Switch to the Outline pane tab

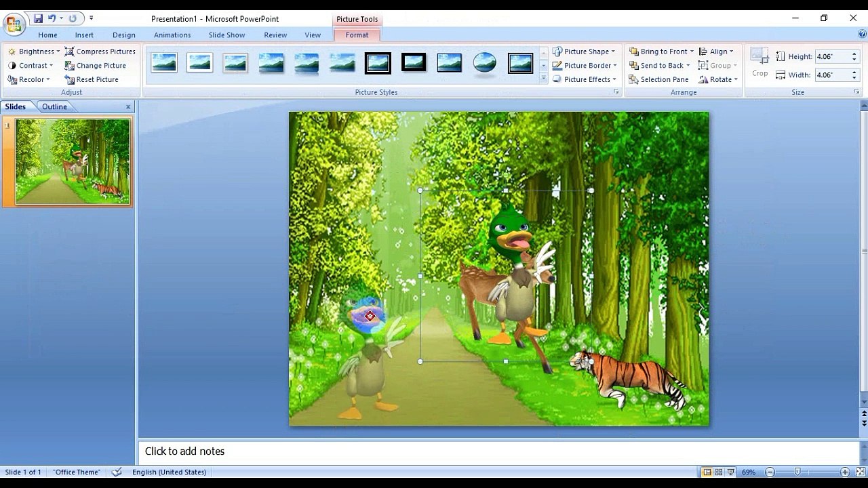point(54,106)
